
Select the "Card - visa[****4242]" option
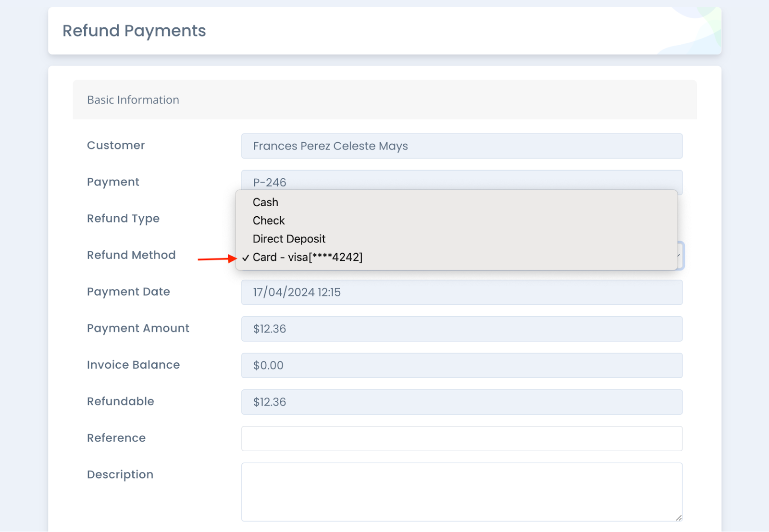(x=308, y=257)
